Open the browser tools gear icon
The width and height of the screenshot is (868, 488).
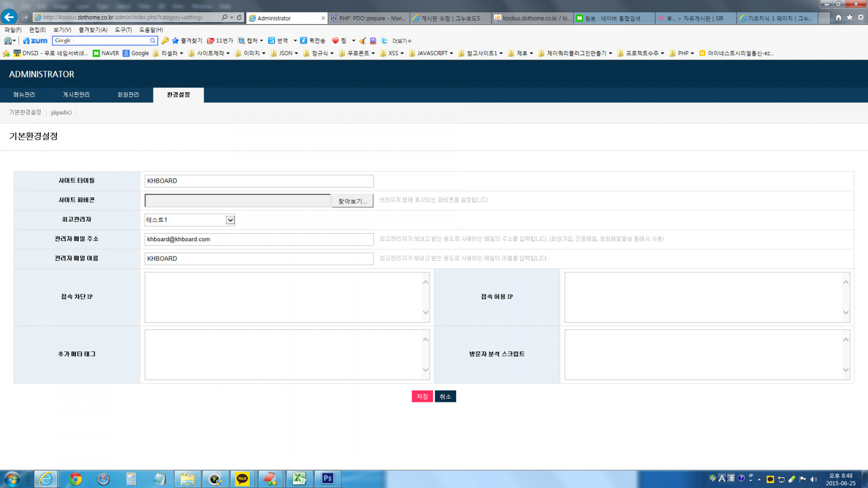pos(860,17)
